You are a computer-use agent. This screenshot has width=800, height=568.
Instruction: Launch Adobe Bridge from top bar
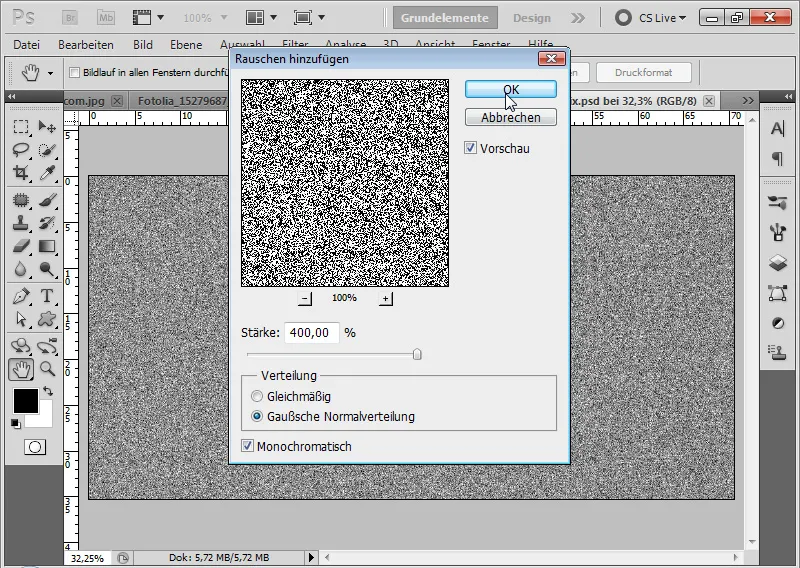(x=70, y=18)
